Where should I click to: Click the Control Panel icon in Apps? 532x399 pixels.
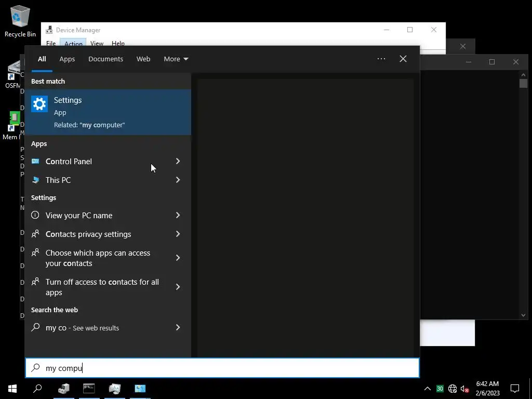point(35,161)
